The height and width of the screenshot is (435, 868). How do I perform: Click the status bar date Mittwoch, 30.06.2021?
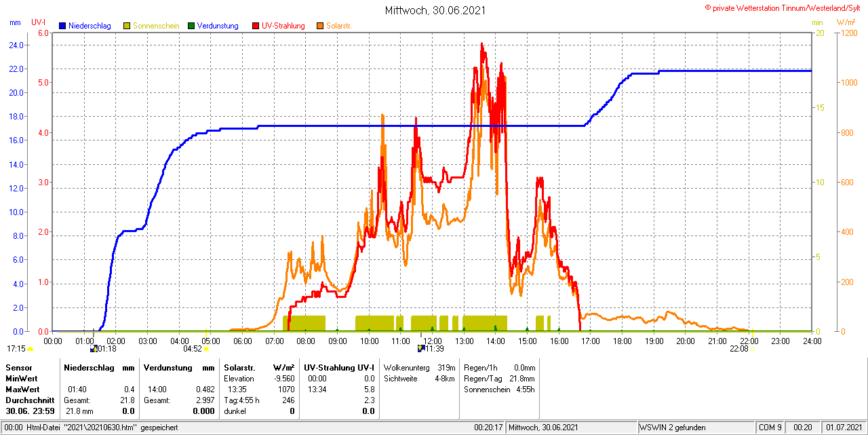tap(543, 428)
